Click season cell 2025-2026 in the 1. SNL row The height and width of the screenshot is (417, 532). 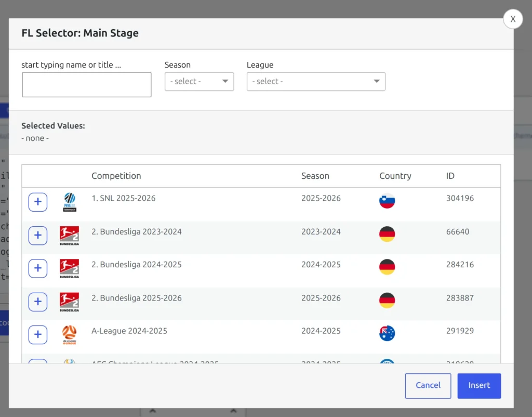tap(321, 198)
